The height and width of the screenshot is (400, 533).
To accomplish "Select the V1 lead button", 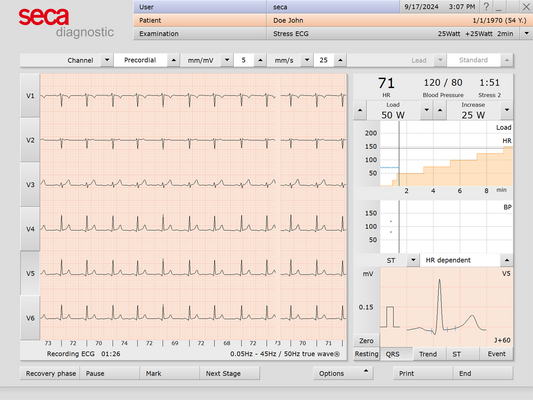I will pyautogui.click(x=30, y=96).
